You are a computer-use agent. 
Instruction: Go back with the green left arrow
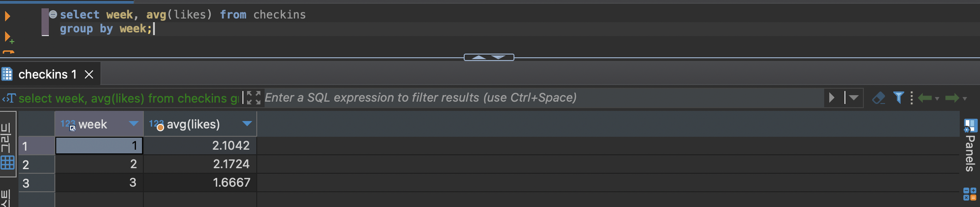[925, 97]
